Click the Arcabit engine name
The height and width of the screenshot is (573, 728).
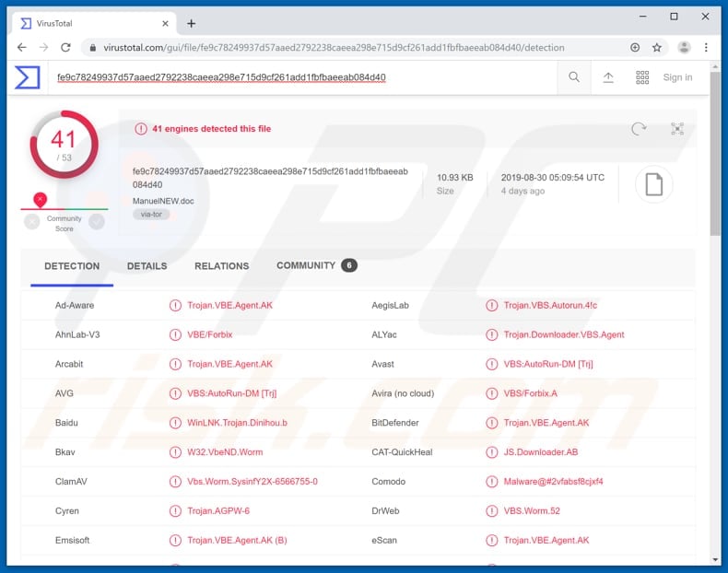[x=69, y=364]
